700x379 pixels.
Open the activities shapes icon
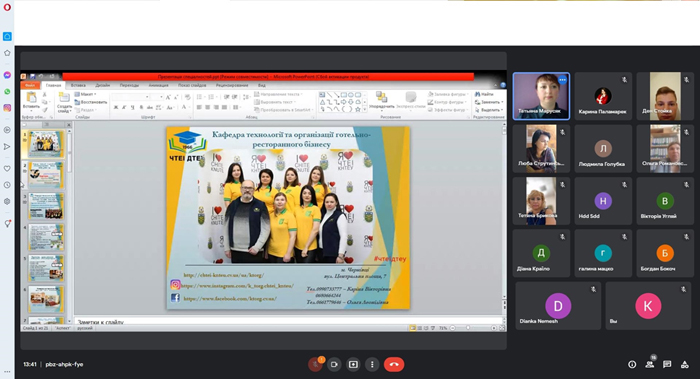point(684,365)
